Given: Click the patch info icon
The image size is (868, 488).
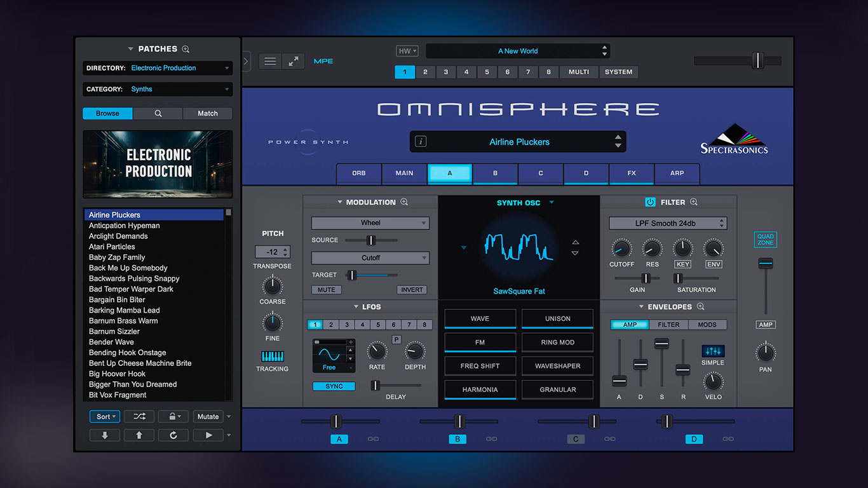Looking at the screenshot, I should pos(421,142).
